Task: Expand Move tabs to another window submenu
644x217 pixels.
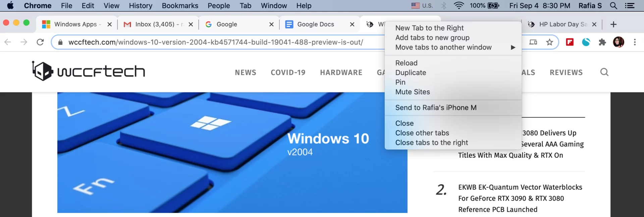Action: pos(453,48)
